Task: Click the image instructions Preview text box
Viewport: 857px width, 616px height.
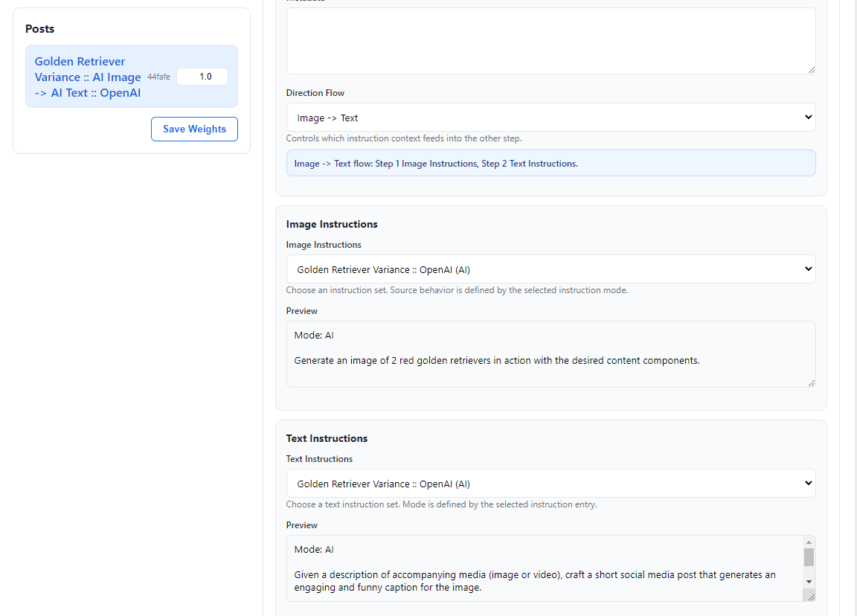Action: [551, 354]
